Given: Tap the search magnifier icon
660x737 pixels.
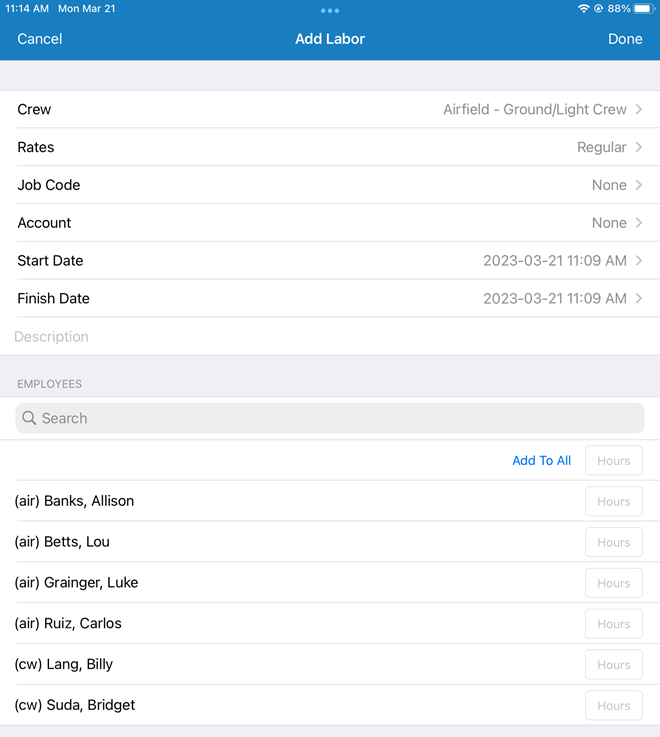Looking at the screenshot, I should (29, 418).
